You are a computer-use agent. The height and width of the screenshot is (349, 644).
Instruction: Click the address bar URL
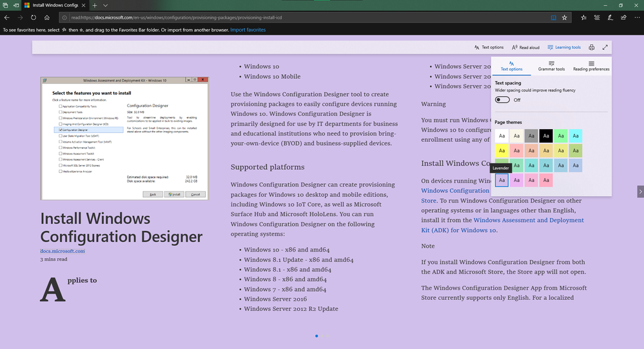(176, 17)
